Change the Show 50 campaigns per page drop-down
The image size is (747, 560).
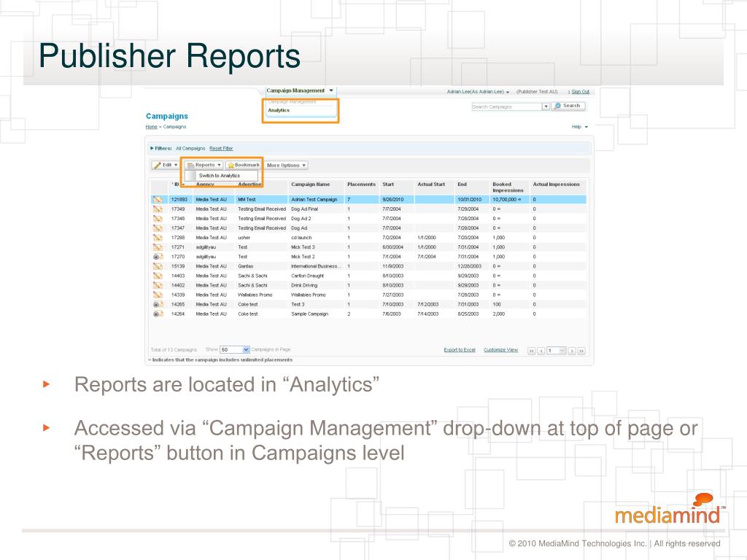pos(234,349)
